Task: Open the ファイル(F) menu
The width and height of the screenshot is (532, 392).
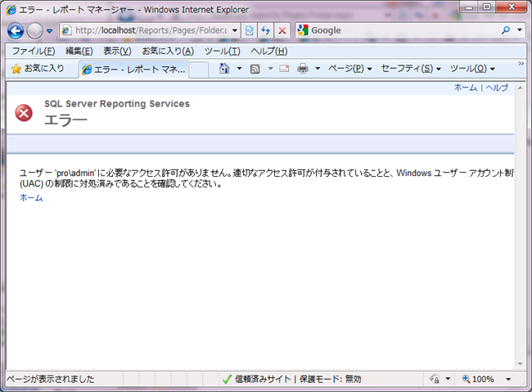Action: pos(33,51)
